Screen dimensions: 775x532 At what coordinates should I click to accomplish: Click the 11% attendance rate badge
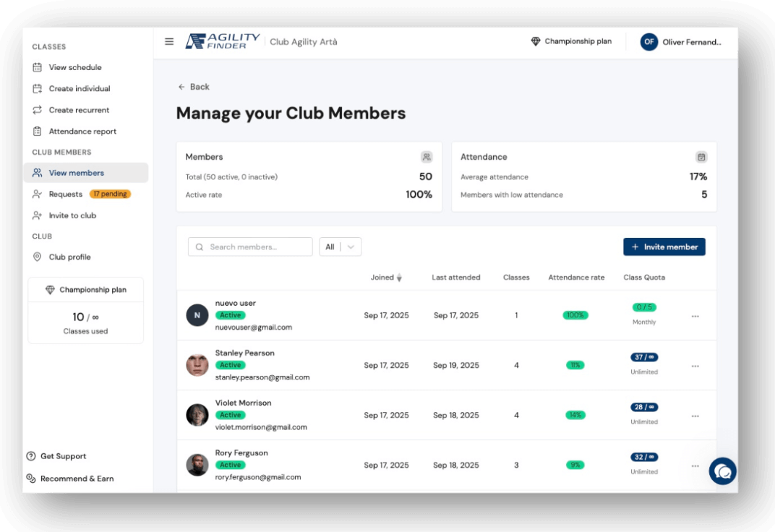click(575, 365)
